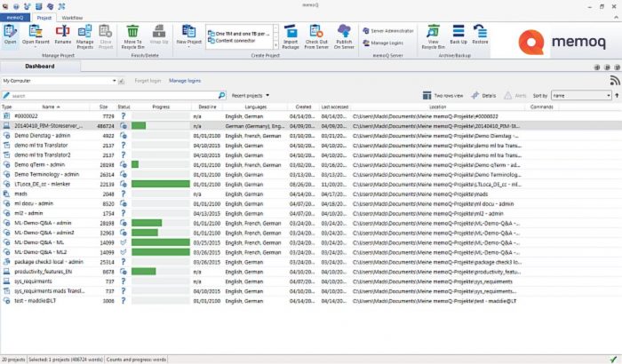Select the Project ribbon tab
This screenshot has width=622, height=364.
(x=44, y=18)
